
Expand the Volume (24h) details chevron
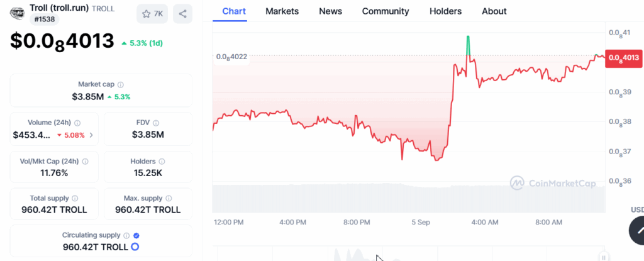point(91,135)
